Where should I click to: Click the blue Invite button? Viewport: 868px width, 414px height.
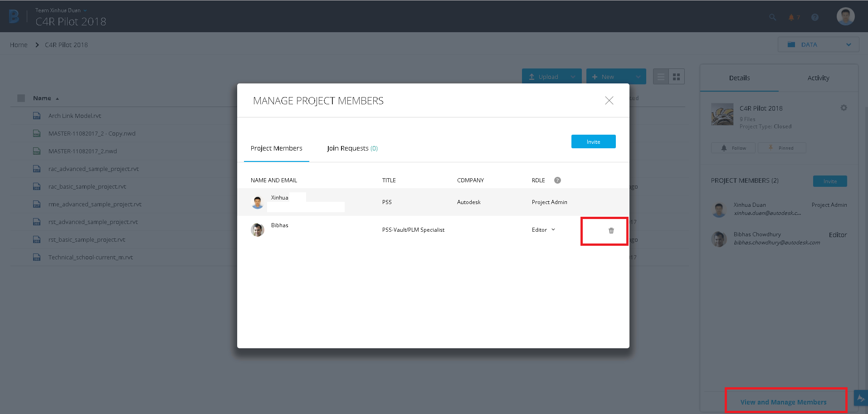[x=593, y=141]
